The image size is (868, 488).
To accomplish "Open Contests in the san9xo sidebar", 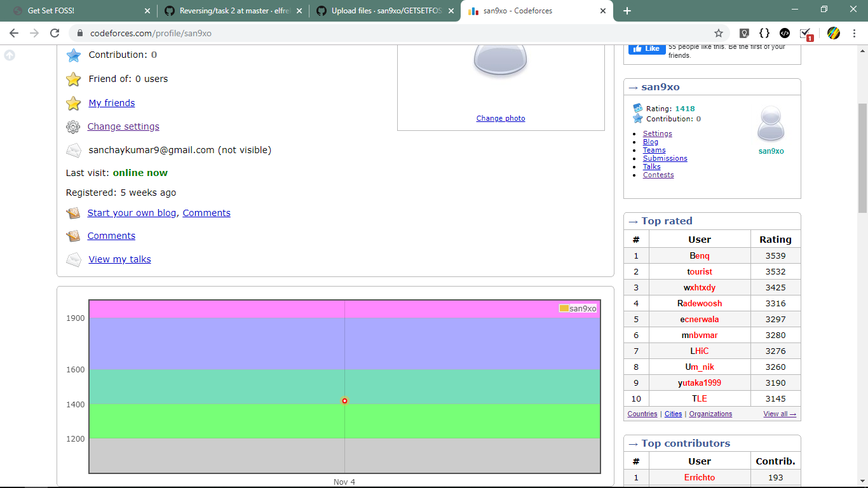I will tap(658, 175).
